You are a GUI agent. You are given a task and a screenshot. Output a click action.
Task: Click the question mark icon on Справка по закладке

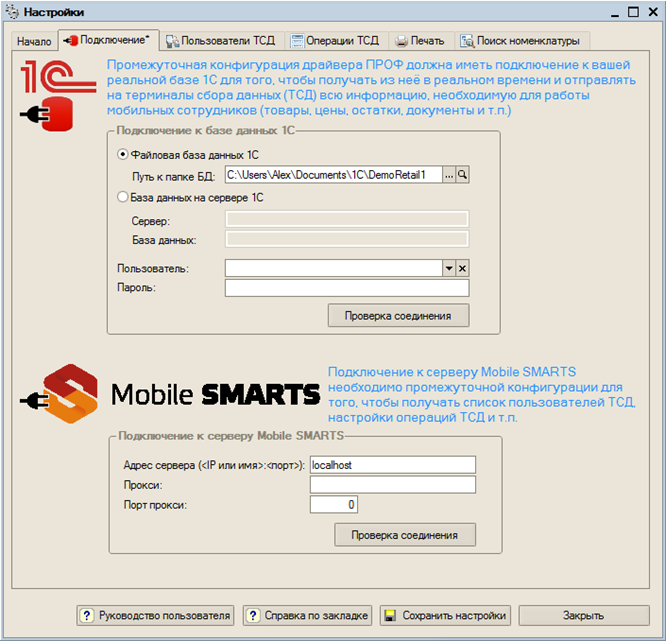253,616
